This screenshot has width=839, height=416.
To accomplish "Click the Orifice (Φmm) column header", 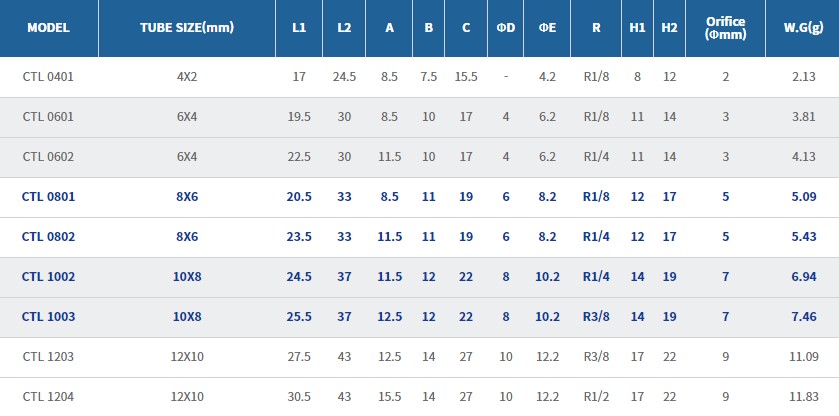I will 726,28.
